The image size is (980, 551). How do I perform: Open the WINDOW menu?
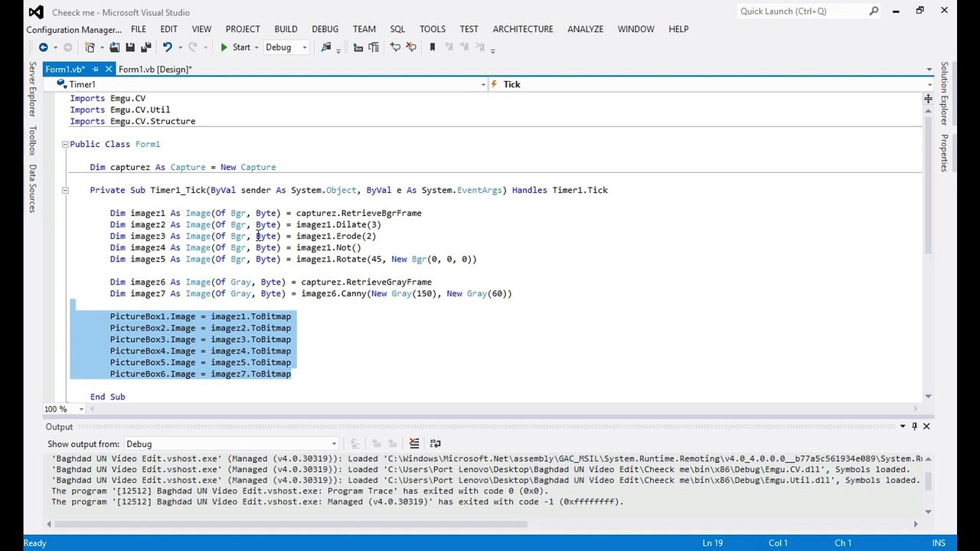pos(636,29)
